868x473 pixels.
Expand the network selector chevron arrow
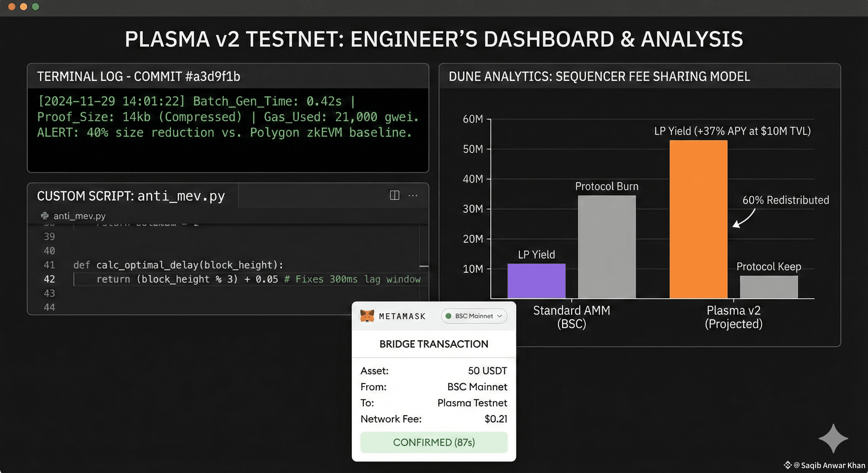tap(500, 316)
